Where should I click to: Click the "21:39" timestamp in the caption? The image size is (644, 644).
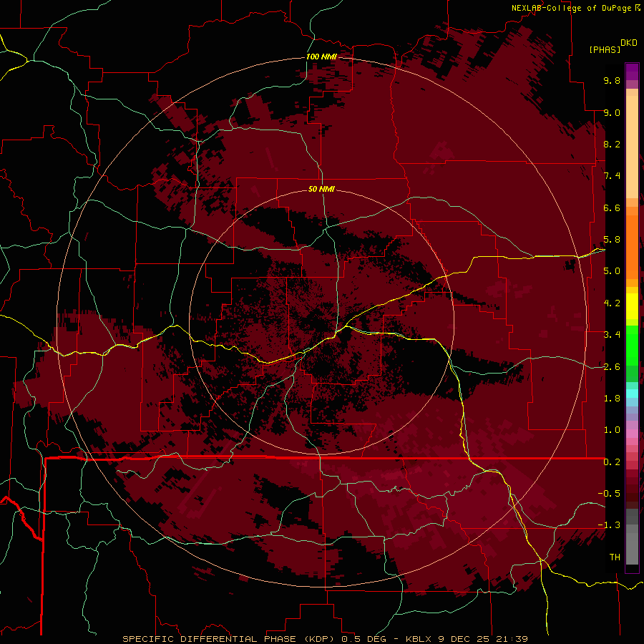[x=511, y=639]
